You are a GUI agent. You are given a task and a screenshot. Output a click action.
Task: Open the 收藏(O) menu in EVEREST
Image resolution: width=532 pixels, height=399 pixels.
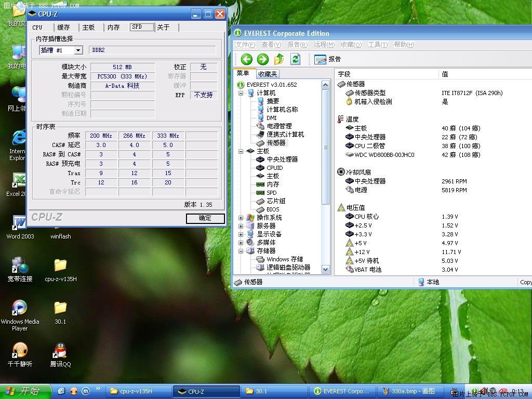point(351,45)
